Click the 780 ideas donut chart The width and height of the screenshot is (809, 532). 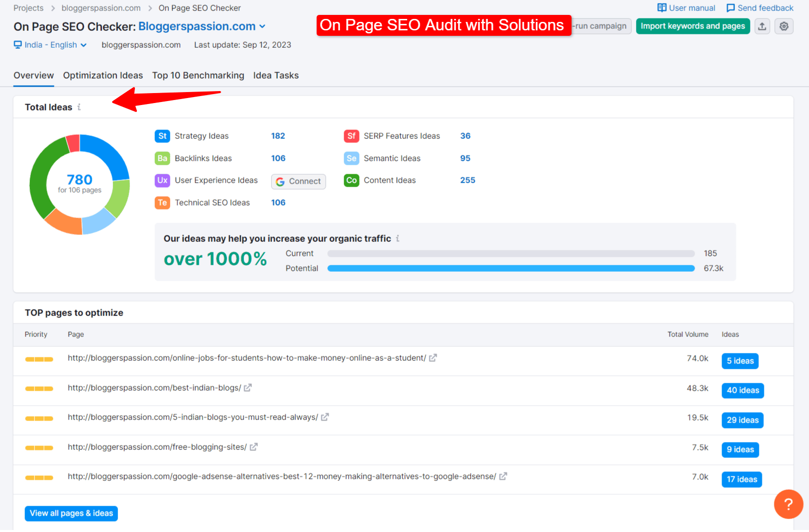point(79,183)
